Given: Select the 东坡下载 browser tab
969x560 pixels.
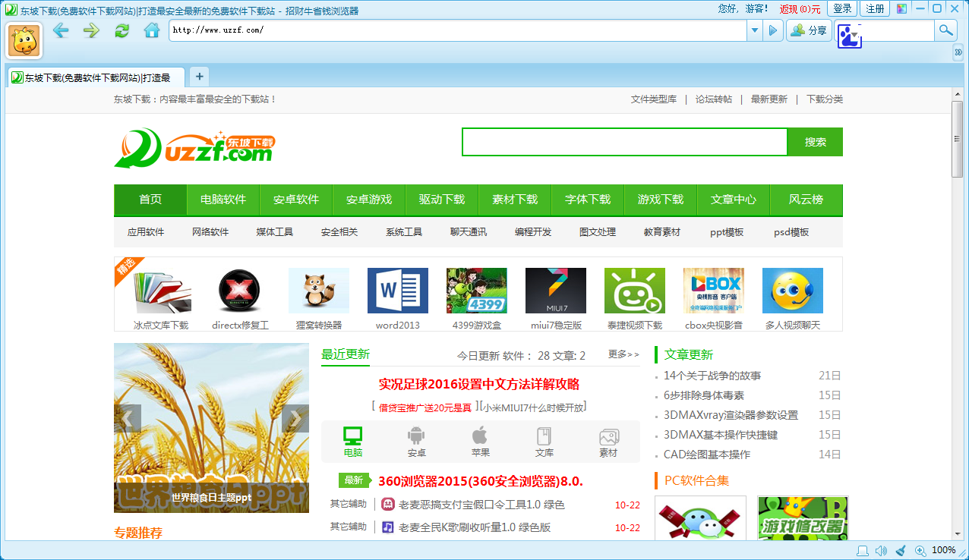Looking at the screenshot, I should pos(97,77).
